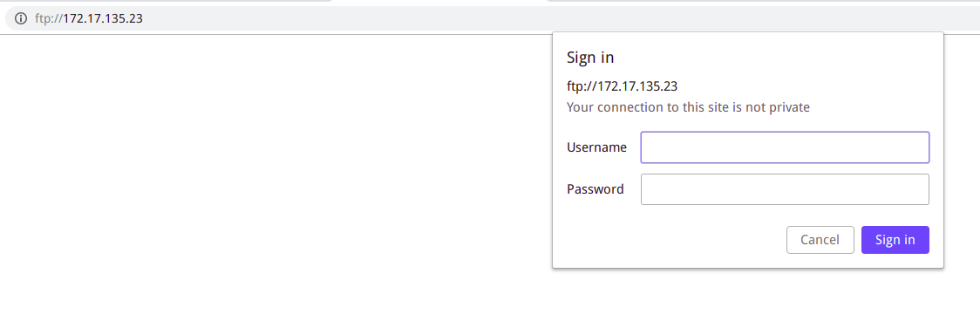Focus the Password input field
Screen dimensions: 980x328
[x=785, y=189]
